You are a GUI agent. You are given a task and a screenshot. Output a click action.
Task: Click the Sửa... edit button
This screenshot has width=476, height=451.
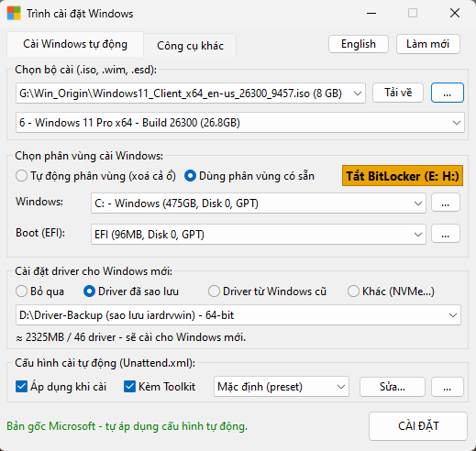click(x=393, y=387)
